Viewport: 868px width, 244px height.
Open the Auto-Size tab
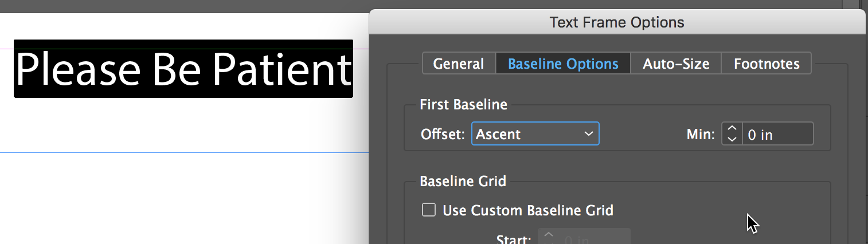pos(676,64)
